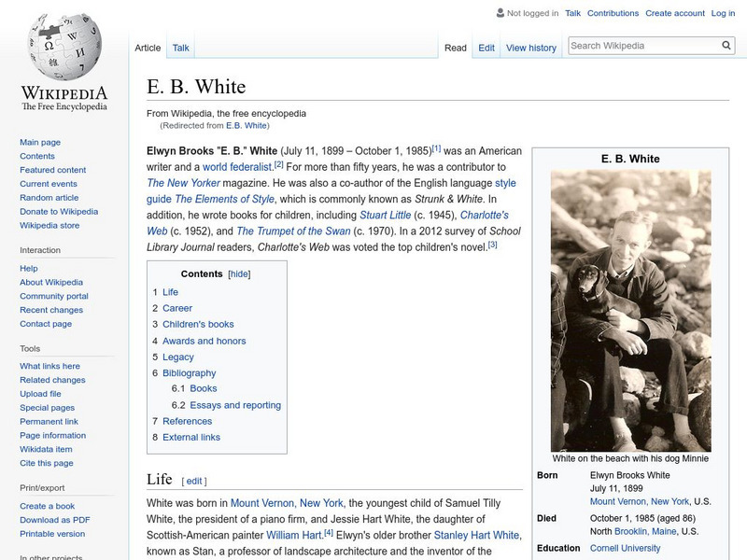The image size is (747, 560).
Task: Click Download as PDF in sidebar
Action: pyautogui.click(x=55, y=520)
